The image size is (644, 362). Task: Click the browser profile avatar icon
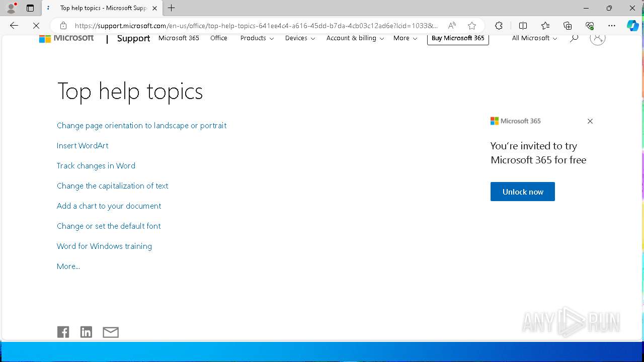coord(11,8)
